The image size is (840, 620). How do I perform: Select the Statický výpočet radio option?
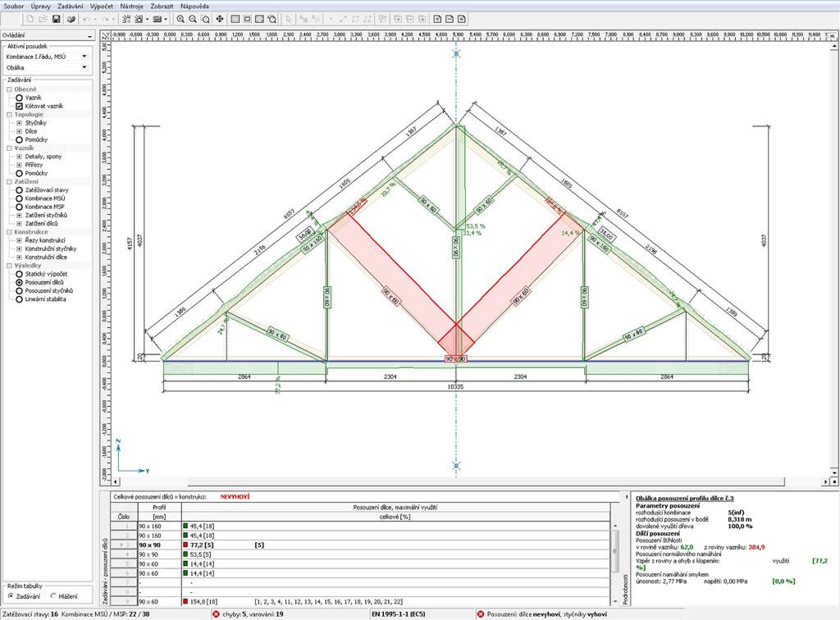[19, 274]
